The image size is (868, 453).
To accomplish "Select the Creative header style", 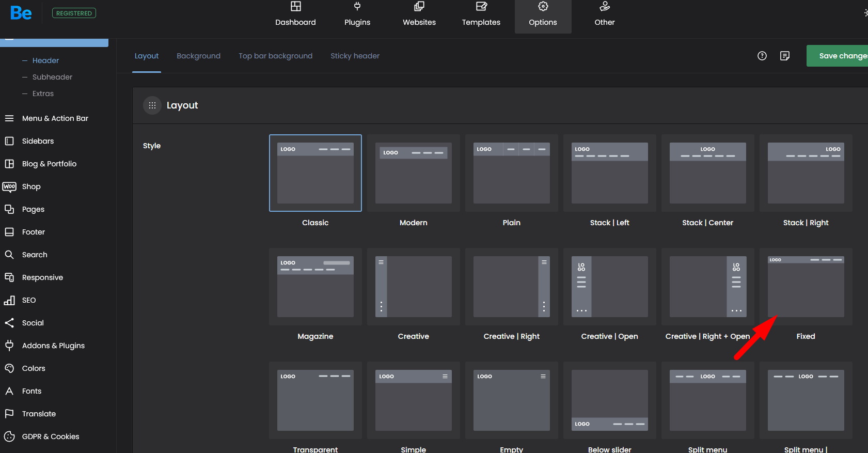I will pos(414,287).
